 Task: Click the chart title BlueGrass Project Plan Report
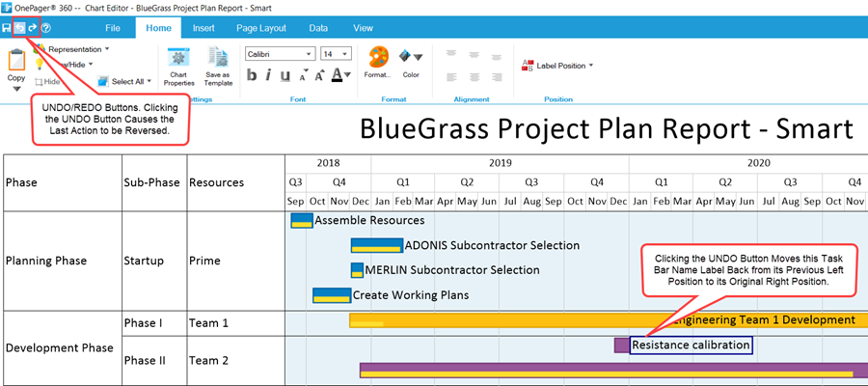coord(607,129)
